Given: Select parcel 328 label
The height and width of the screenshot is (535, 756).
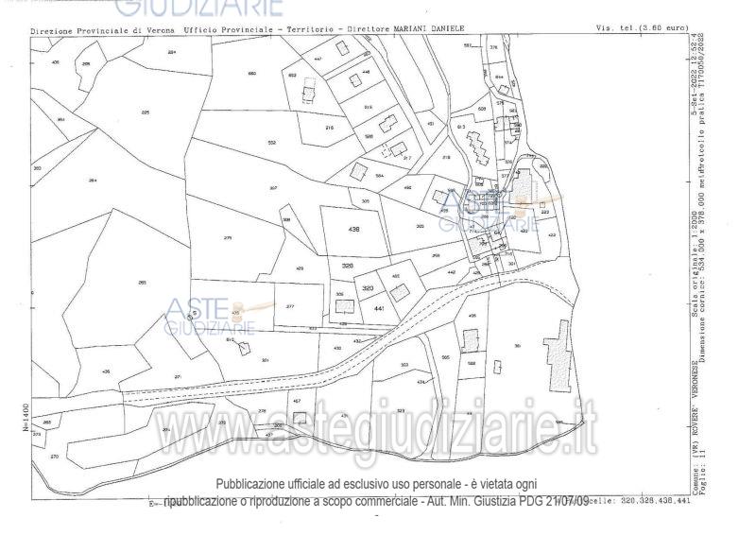Looking at the screenshot, I should click(348, 266).
